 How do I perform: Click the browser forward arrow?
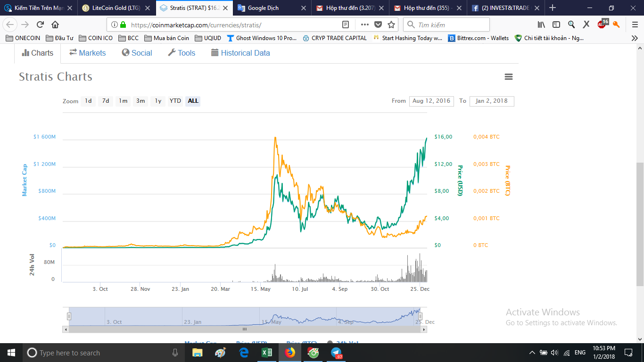[25, 25]
